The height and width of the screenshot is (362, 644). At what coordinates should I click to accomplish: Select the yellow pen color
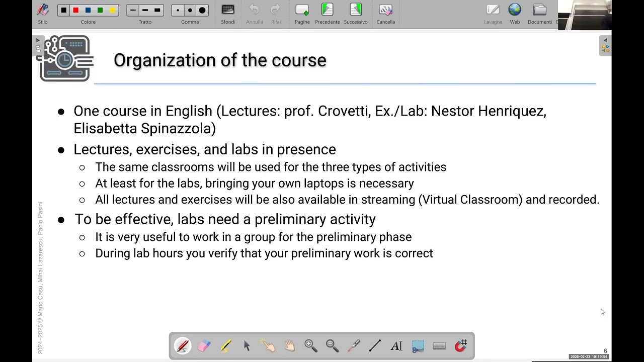[x=112, y=10]
